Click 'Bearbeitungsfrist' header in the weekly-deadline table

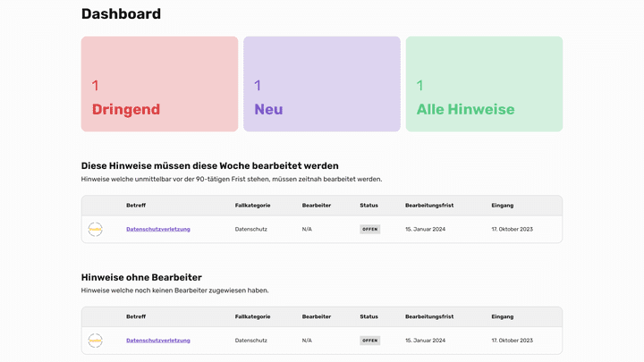pyautogui.click(x=429, y=206)
